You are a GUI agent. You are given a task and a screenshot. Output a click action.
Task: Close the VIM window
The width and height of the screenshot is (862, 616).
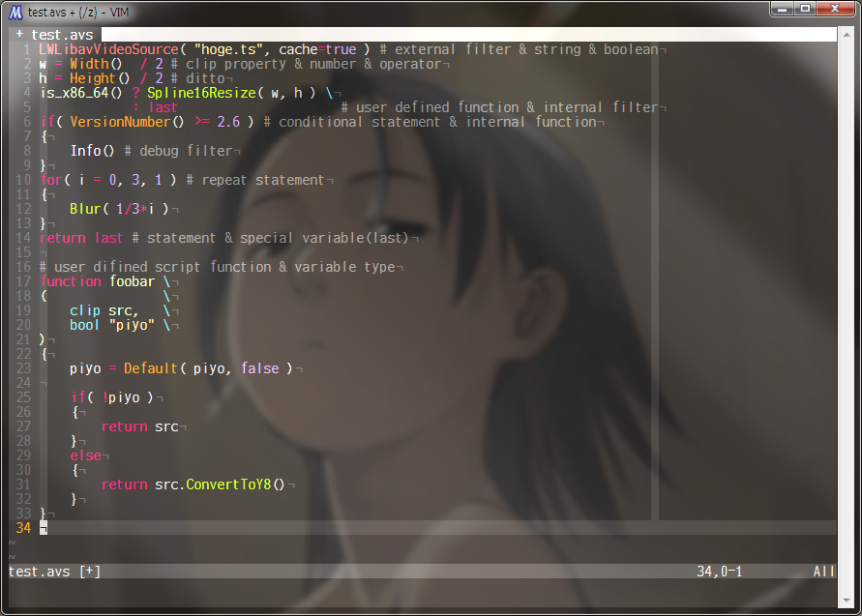click(835, 10)
